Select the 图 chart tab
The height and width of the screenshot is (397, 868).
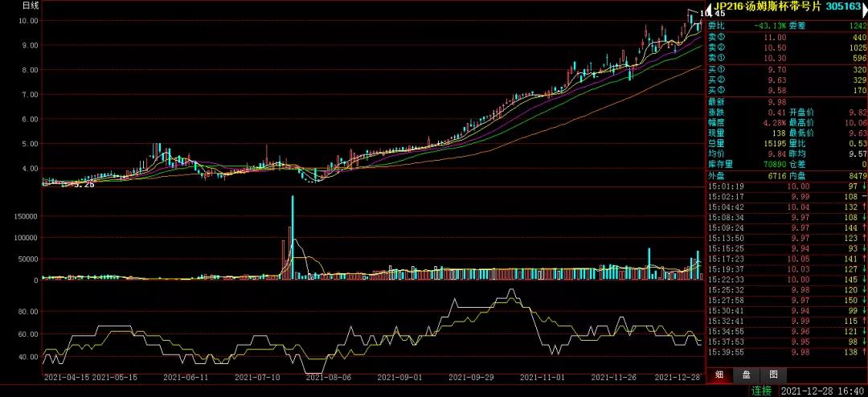[772, 374]
